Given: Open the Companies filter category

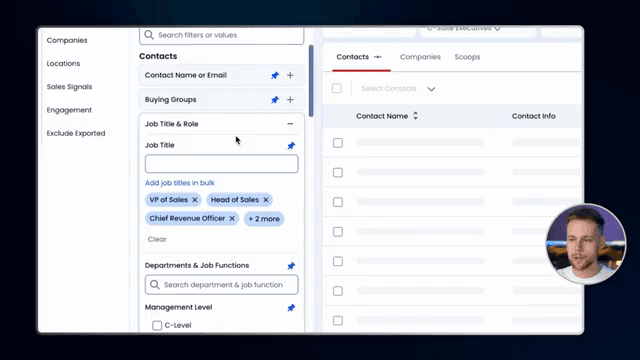Looking at the screenshot, I should (67, 40).
